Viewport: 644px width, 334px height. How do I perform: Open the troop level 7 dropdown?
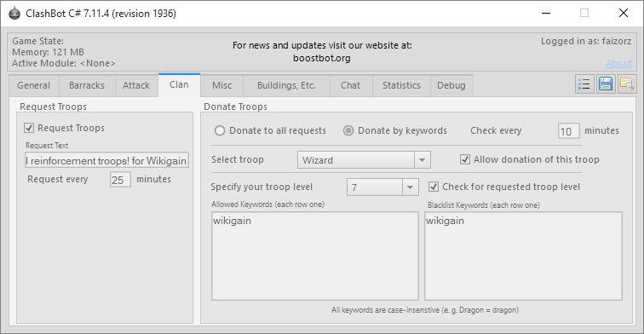[382, 187]
